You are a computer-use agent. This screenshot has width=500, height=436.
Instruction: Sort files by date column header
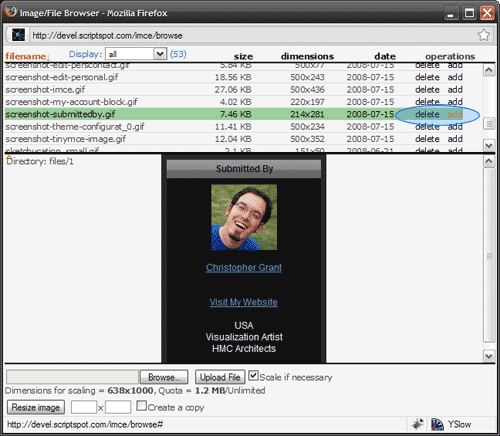coord(385,56)
